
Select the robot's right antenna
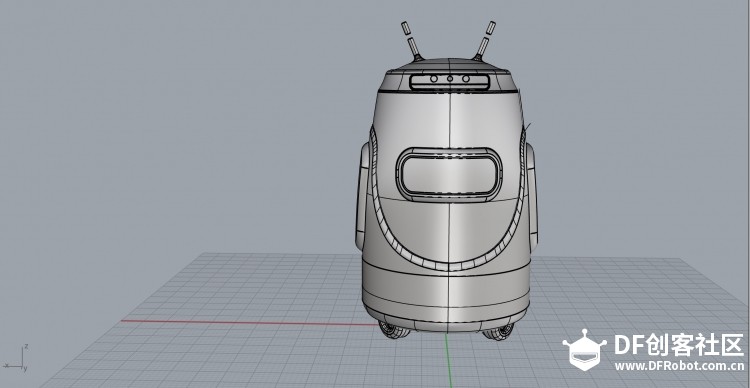pos(485,41)
